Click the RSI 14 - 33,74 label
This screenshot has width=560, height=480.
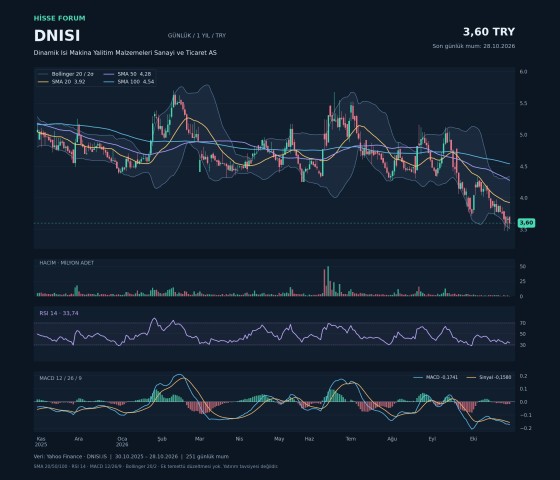pos(59,313)
